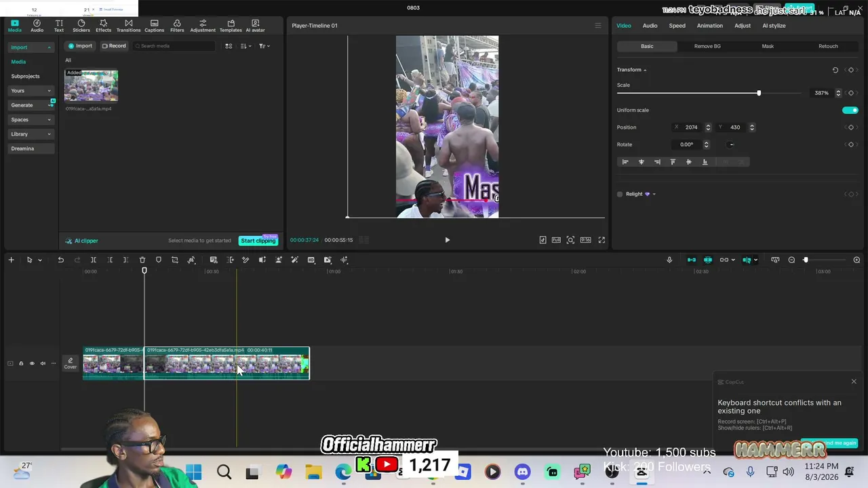This screenshot has width=868, height=488.
Task: Select Subprojects in the sidebar
Action: click(25, 77)
